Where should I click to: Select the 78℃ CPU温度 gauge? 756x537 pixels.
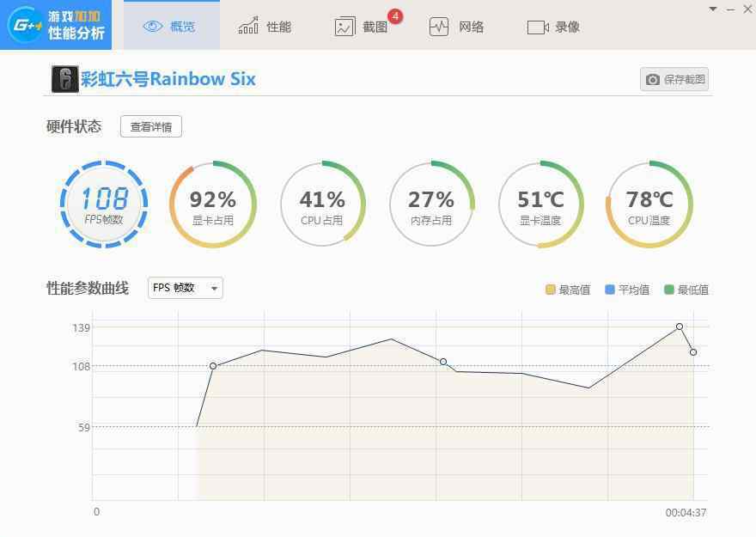click(x=649, y=204)
